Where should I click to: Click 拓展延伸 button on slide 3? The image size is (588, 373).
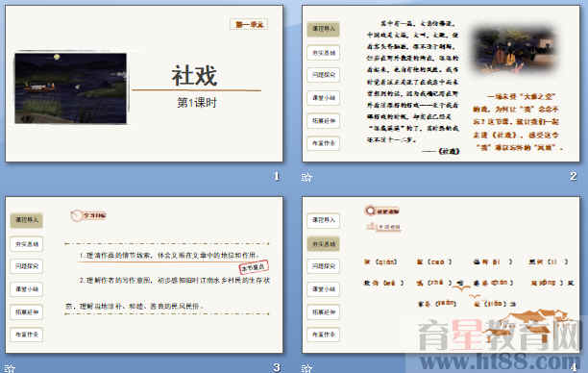pos(27,311)
